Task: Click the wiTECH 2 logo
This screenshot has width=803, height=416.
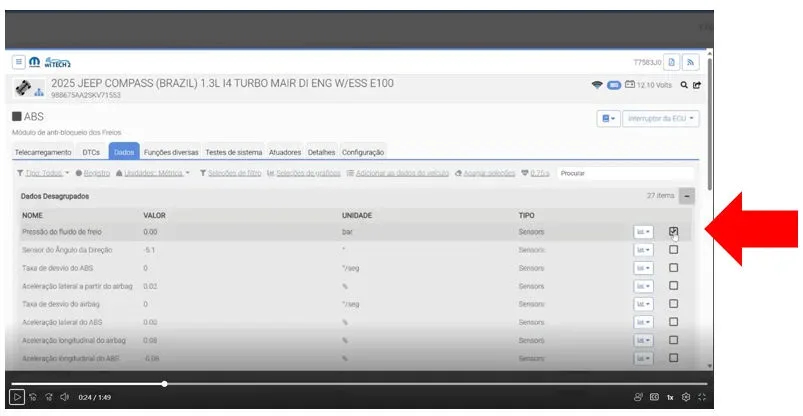Action: coord(57,63)
